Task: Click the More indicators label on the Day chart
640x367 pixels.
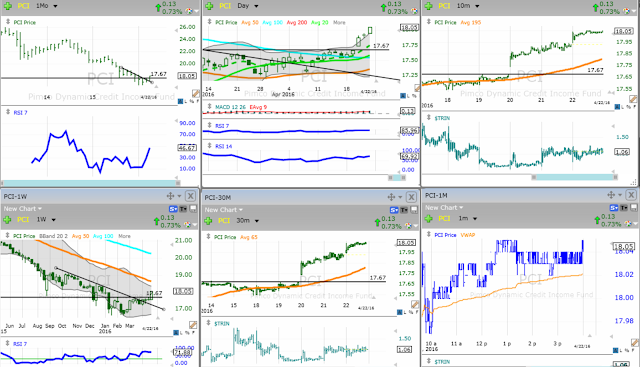Action: point(339,22)
